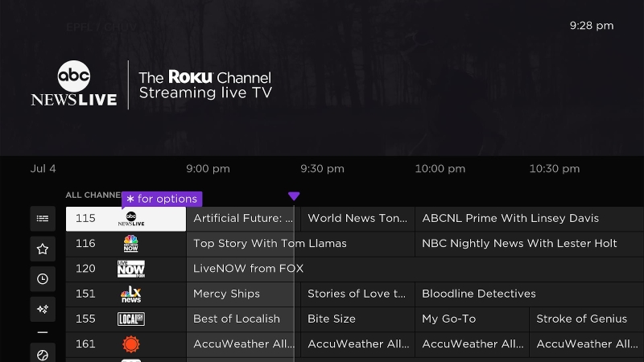Click channel number 151
This screenshot has height=362, width=644.
click(x=85, y=294)
